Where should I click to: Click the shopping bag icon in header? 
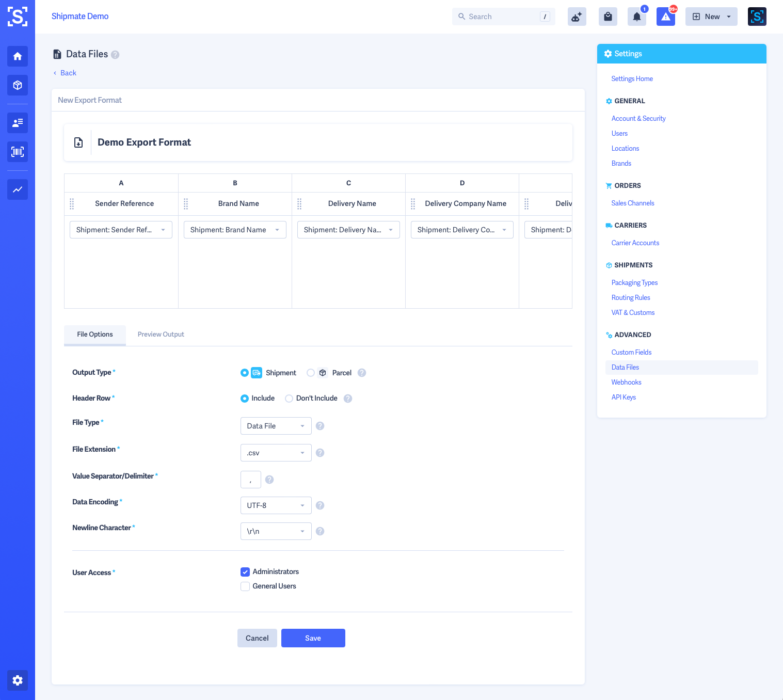coord(608,17)
